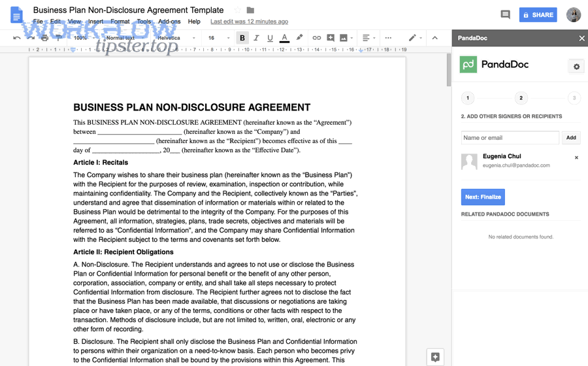
Task: Move document with folder icon
Action: 250,10
